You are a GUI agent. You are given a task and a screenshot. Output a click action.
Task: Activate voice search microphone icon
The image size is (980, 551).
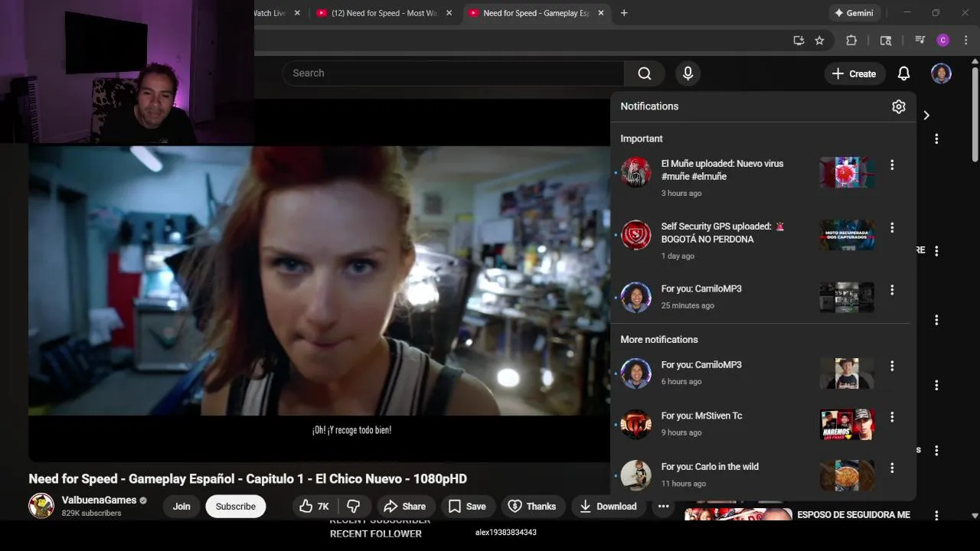point(688,73)
